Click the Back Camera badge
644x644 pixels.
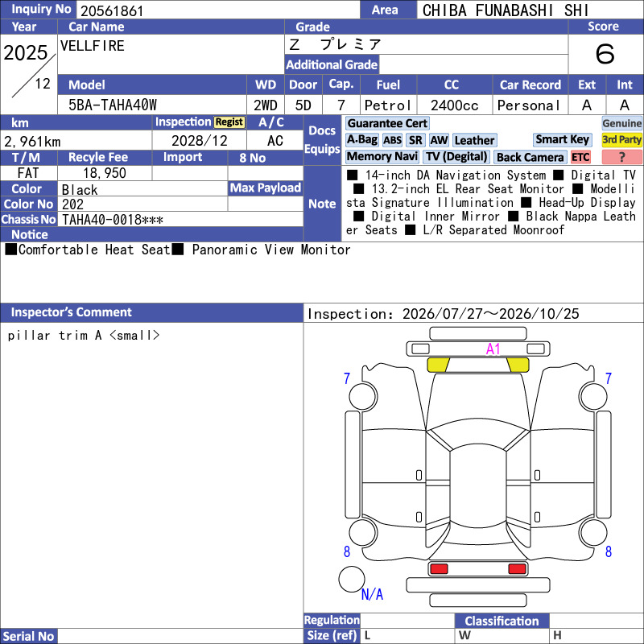point(530,157)
